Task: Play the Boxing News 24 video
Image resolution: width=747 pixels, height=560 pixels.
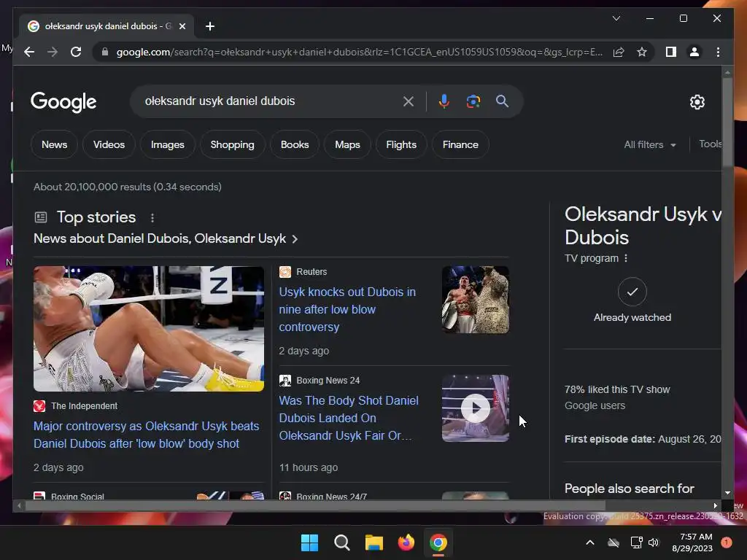Action: click(x=475, y=408)
